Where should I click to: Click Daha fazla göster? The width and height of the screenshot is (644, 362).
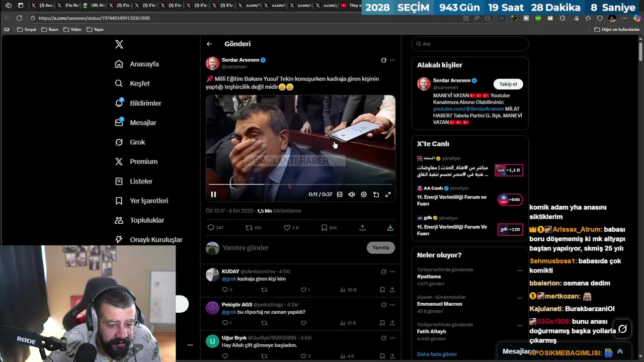click(437, 354)
